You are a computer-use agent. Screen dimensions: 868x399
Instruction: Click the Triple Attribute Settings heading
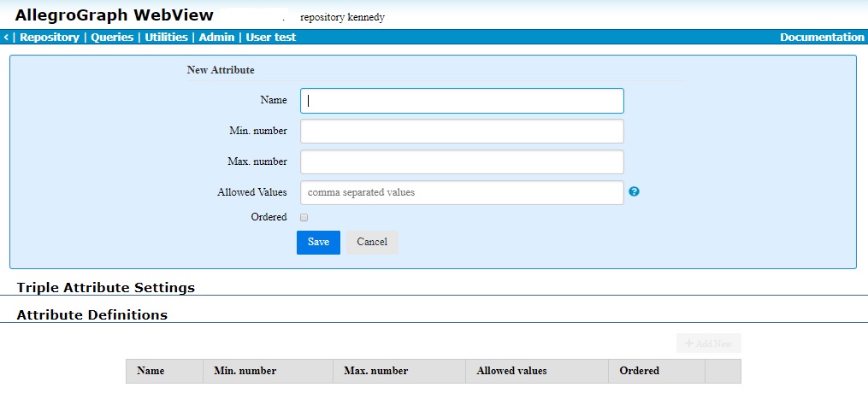pos(106,288)
